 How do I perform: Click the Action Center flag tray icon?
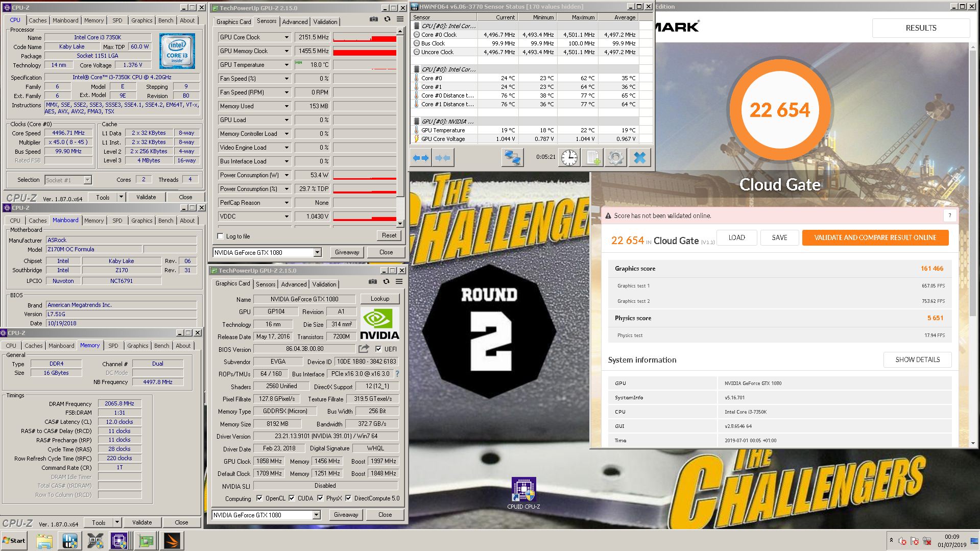click(x=914, y=541)
